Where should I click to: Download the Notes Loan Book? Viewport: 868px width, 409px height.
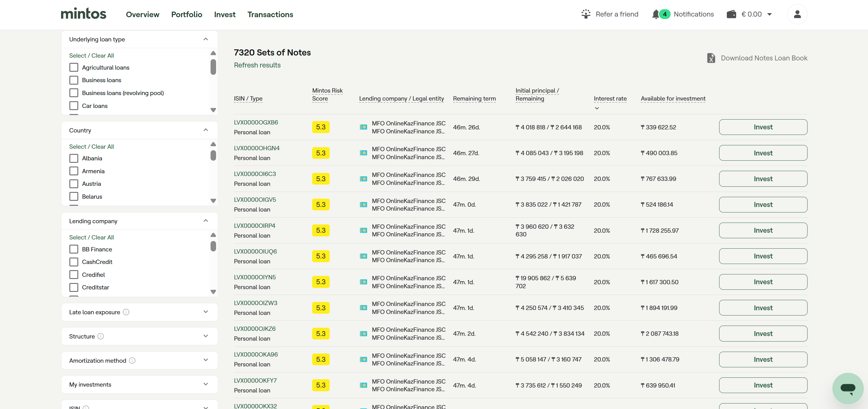pyautogui.click(x=764, y=58)
